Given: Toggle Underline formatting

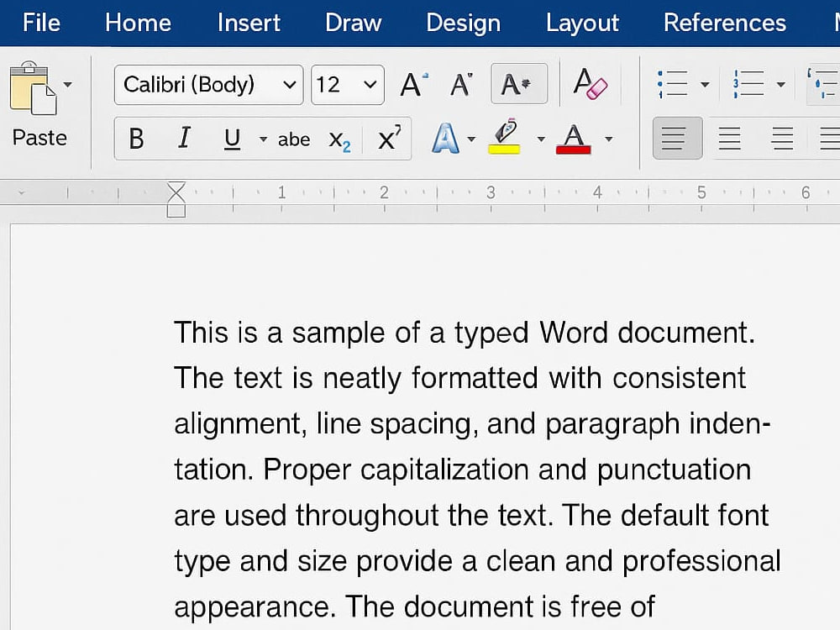Looking at the screenshot, I should [x=232, y=139].
